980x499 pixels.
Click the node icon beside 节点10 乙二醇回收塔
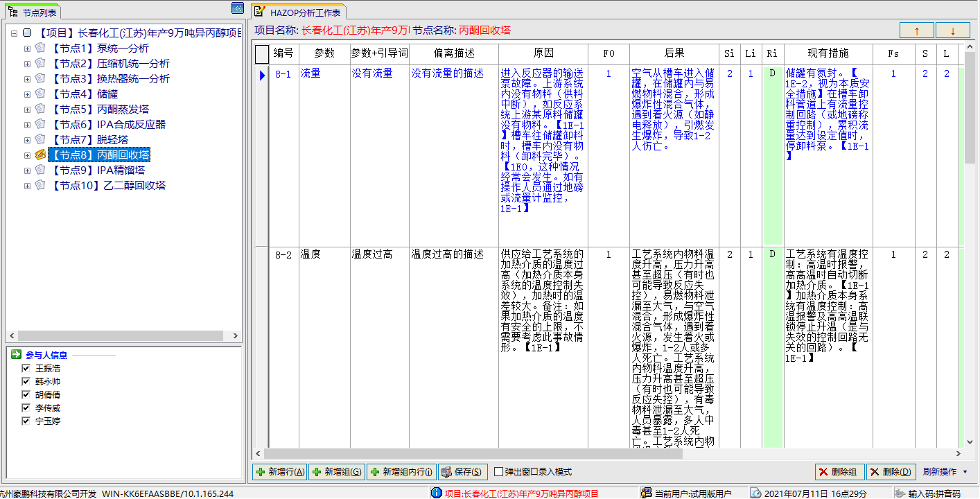[x=40, y=186]
